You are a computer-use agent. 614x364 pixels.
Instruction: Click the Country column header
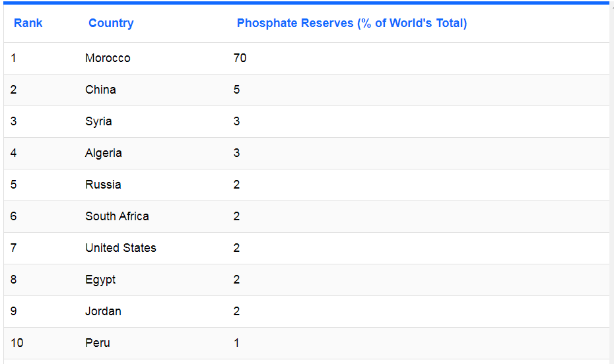(111, 23)
